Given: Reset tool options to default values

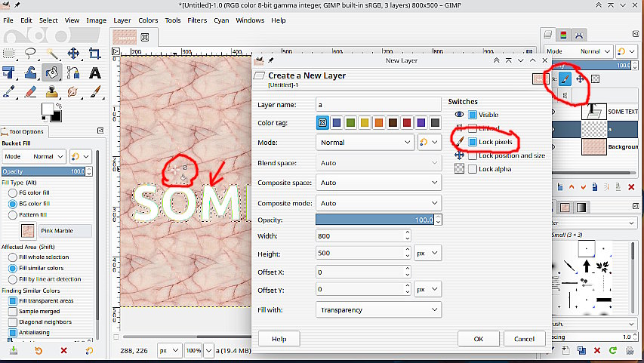Looking at the screenshot, I should (89, 350).
